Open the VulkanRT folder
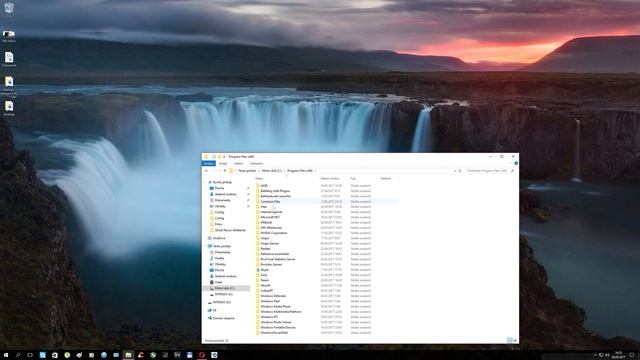The width and height of the screenshot is (640, 360). coord(267,291)
